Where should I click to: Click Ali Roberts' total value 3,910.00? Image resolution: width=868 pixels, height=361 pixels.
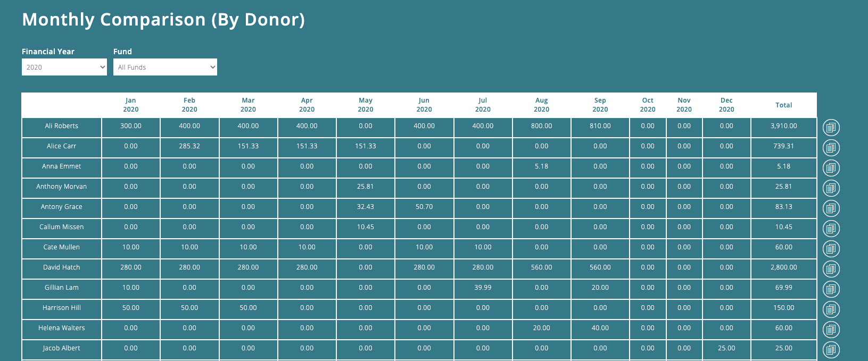coord(783,127)
